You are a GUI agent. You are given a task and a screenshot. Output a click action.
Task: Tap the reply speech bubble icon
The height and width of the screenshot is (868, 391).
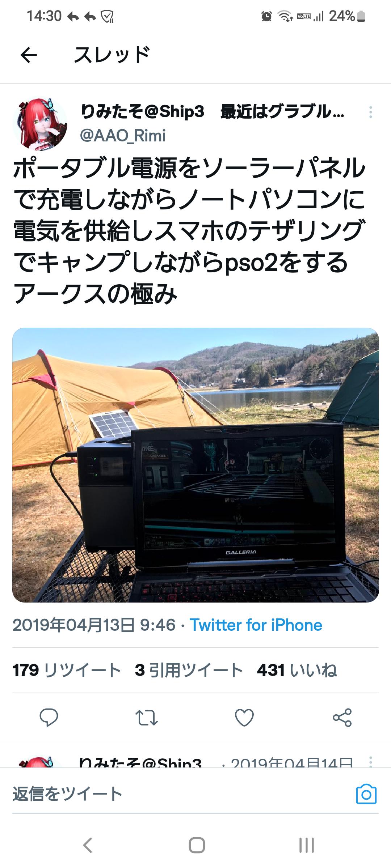tap(49, 718)
